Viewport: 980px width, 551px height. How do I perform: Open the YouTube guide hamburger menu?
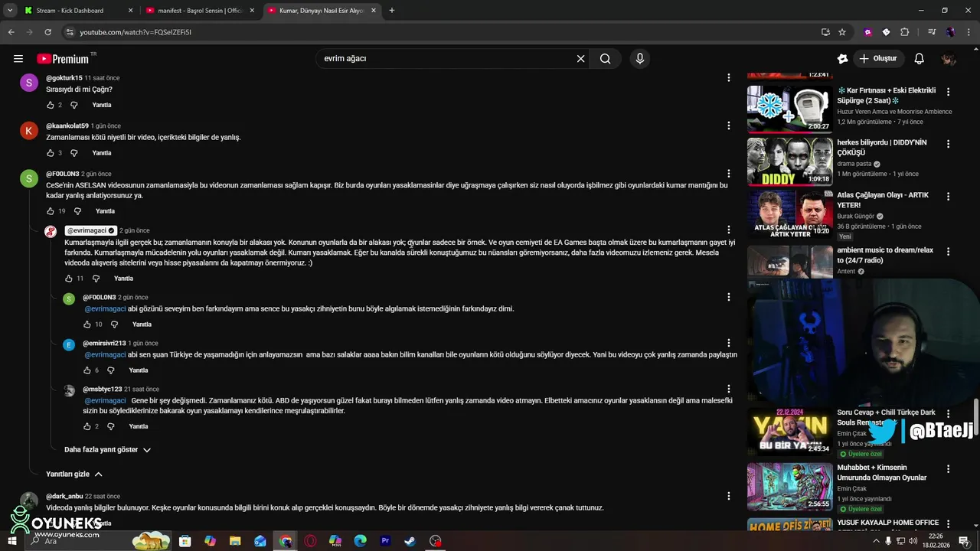coord(18,59)
